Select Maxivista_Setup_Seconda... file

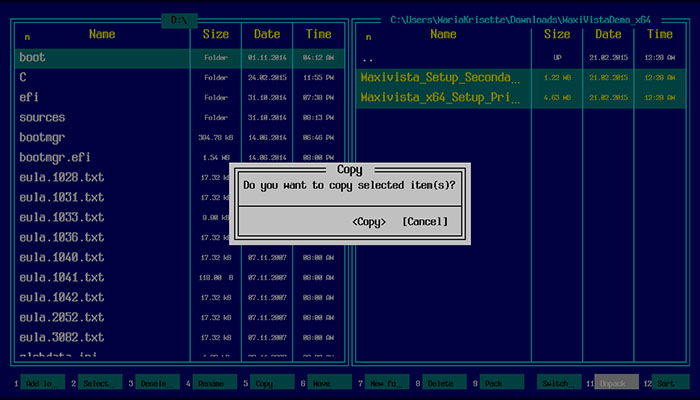click(521, 77)
